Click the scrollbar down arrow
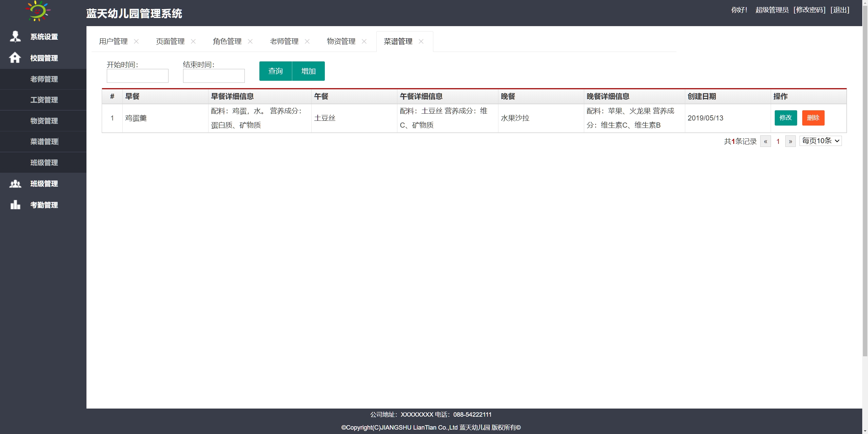 pos(865,431)
